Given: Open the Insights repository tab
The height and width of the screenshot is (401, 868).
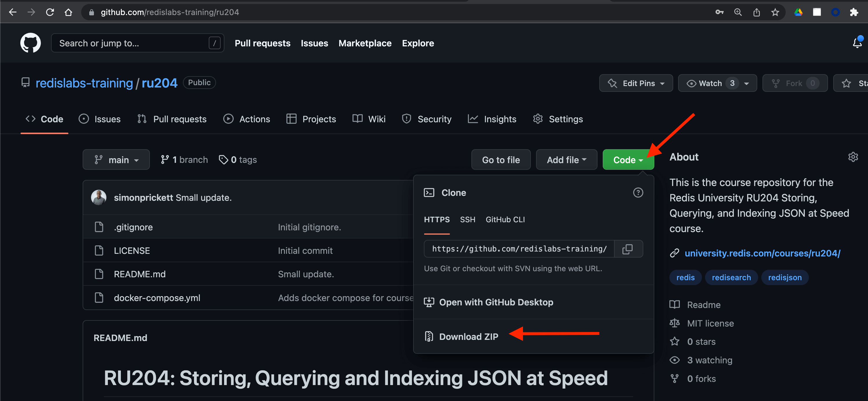Looking at the screenshot, I should (492, 119).
